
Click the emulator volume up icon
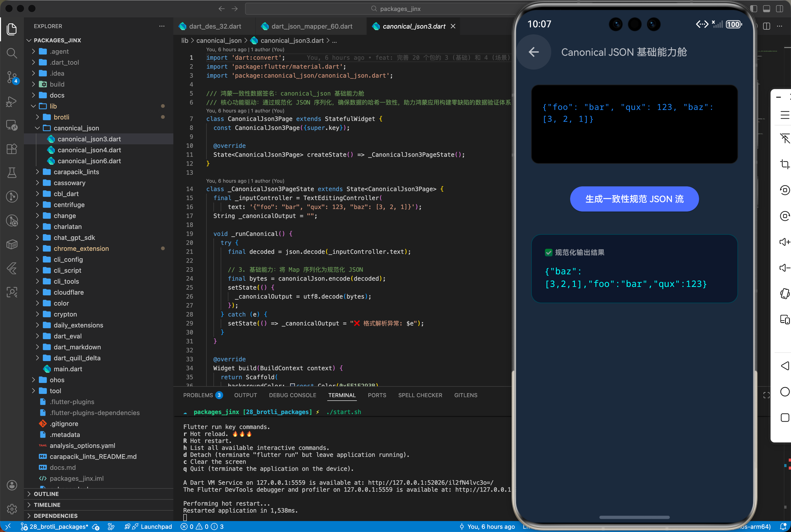coord(785,242)
